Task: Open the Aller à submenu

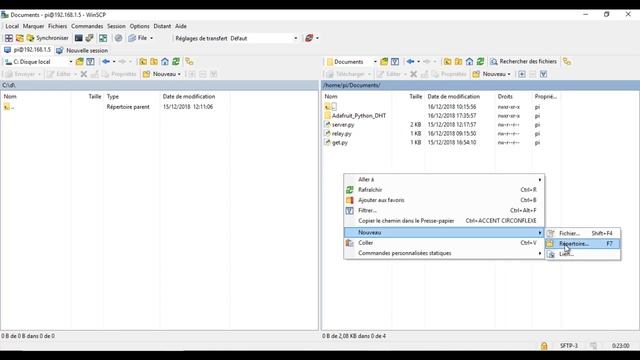Action: coord(444,180)
